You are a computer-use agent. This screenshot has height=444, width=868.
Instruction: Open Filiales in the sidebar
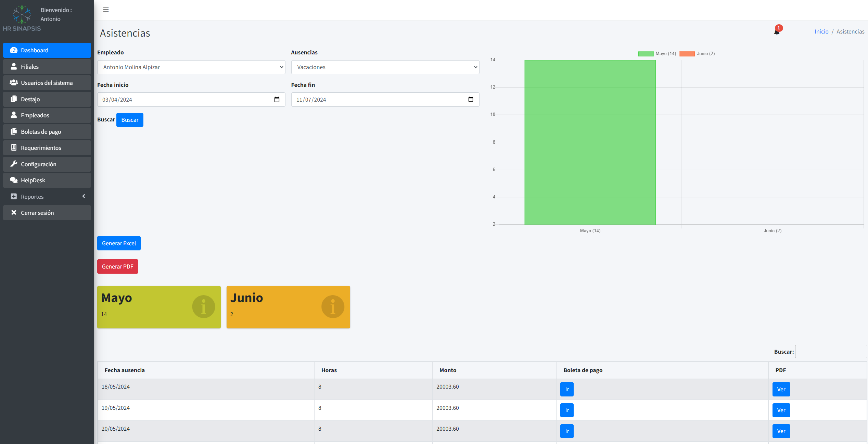click(47, 66)
